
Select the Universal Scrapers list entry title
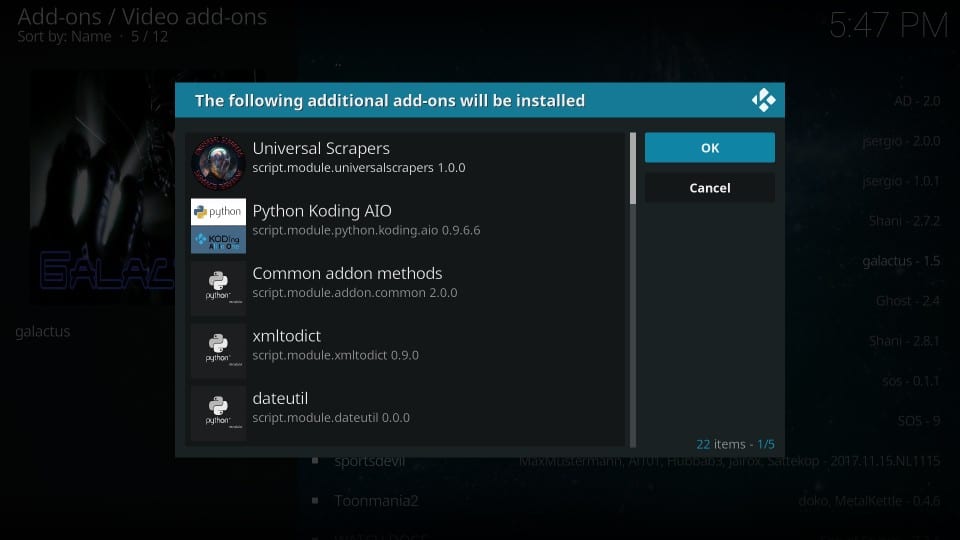point(321,148)
